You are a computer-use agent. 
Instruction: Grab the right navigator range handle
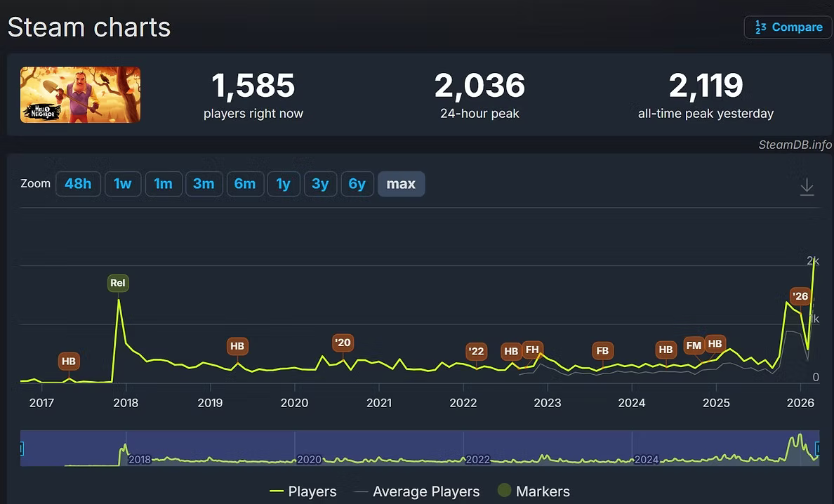click(818, 449)
